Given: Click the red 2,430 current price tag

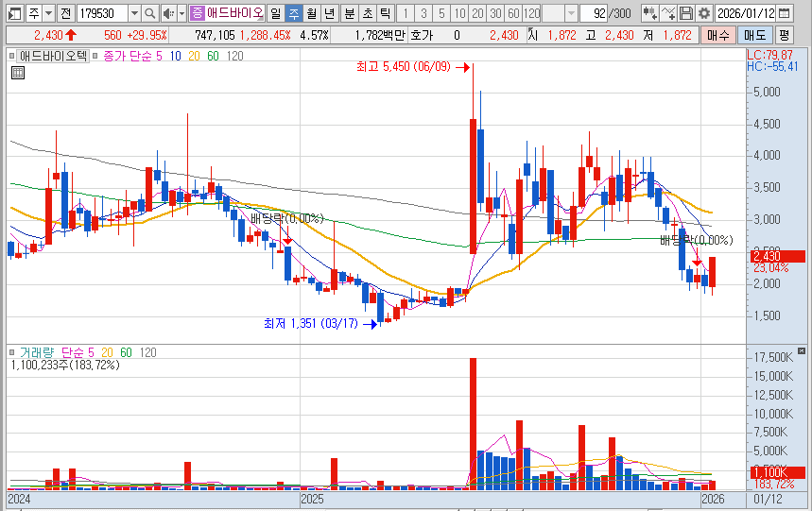Looking at the screenshot, I should point(776,256).
